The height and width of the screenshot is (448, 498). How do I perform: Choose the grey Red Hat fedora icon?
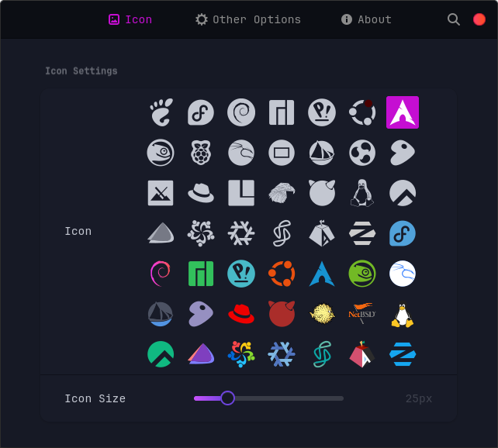point(201,193)
